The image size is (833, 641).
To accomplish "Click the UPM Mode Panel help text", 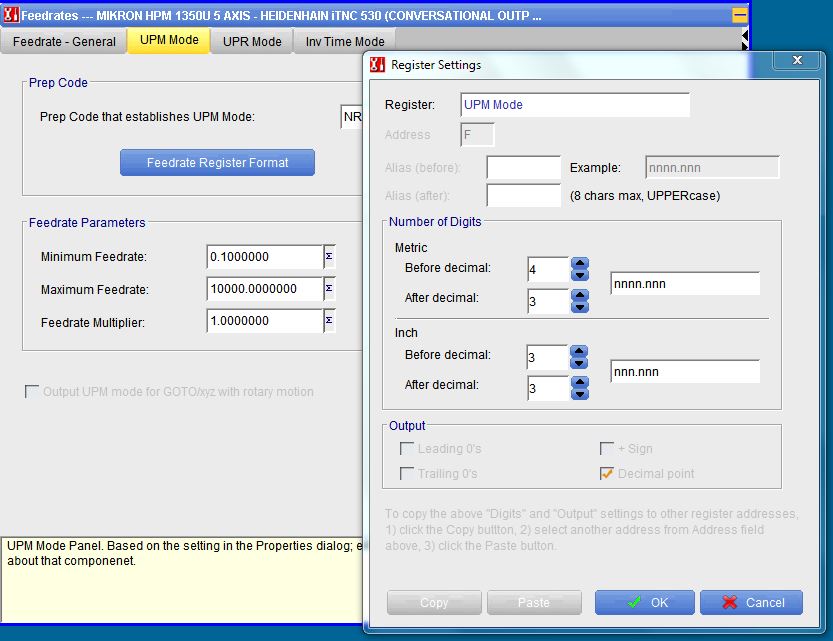I will [184, 553].
